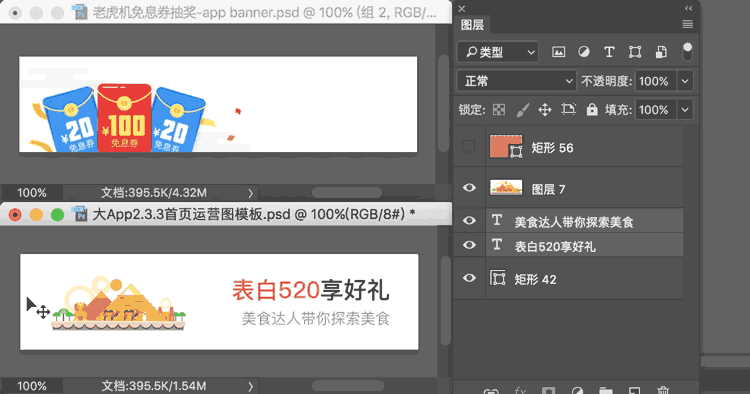Screen dimensions: 750x394
Task: Collapse the Layers panel with double-arrow icon
Action: coord(688,8)
